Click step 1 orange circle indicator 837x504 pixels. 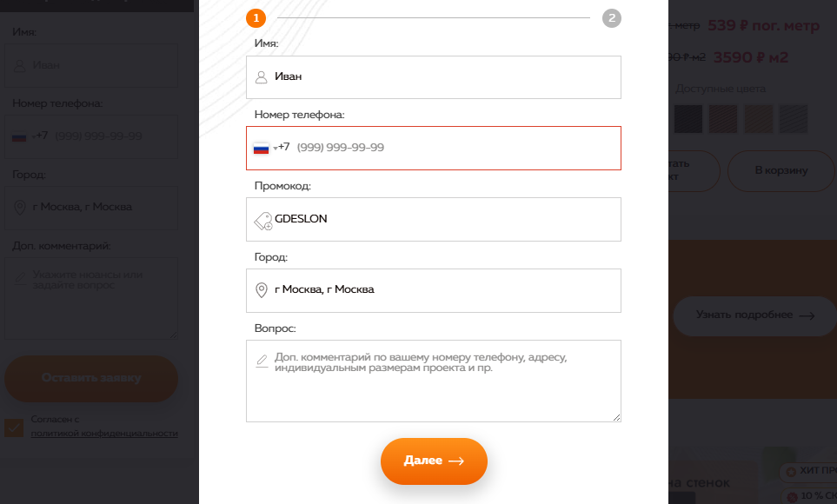click(x=256, y=18)
